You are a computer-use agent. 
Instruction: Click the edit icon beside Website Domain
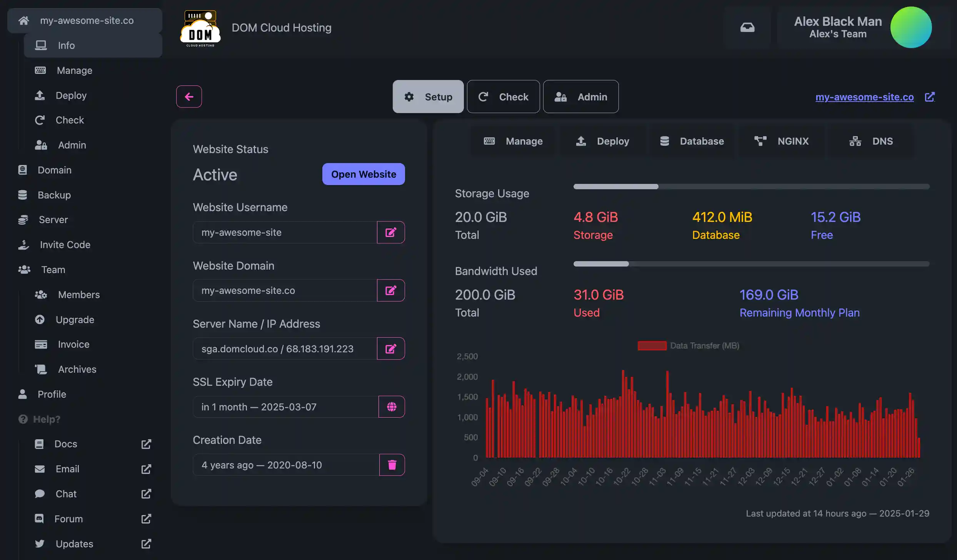point(391,290)
